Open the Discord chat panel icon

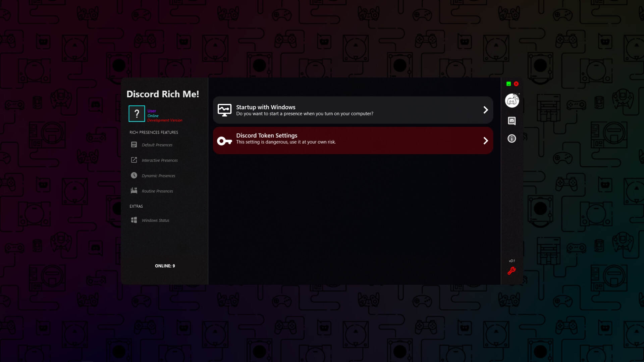pyautogui.click(x=512, y=121)
